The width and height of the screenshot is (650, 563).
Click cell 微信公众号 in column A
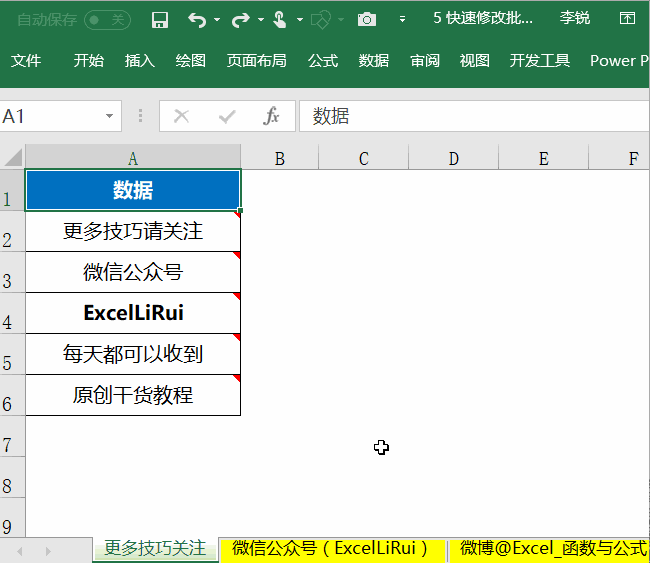click(133, 272)
